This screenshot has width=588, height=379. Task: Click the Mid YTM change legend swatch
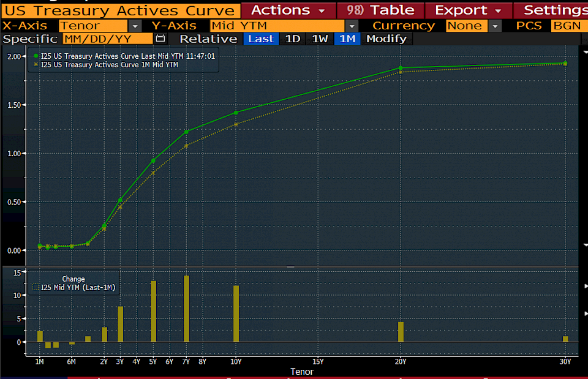[x=35, y=287]
